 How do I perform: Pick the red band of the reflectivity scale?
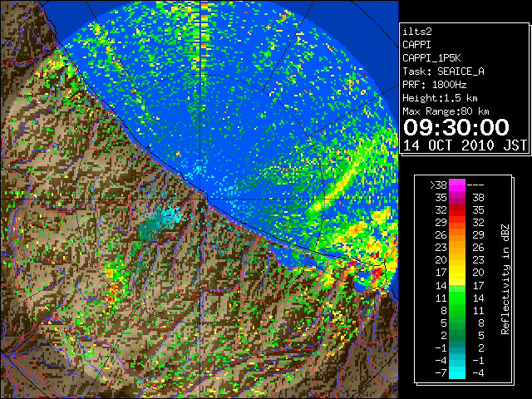point(457,209)
